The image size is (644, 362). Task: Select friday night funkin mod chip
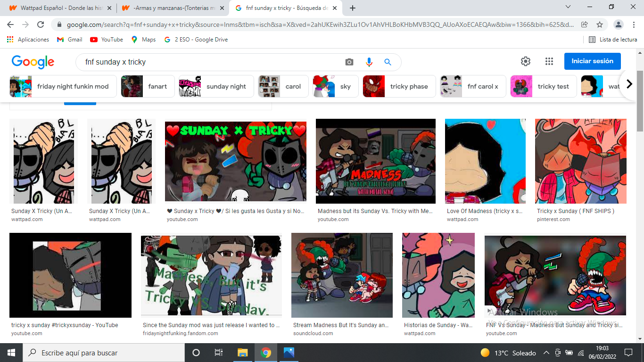click(63, 86)
